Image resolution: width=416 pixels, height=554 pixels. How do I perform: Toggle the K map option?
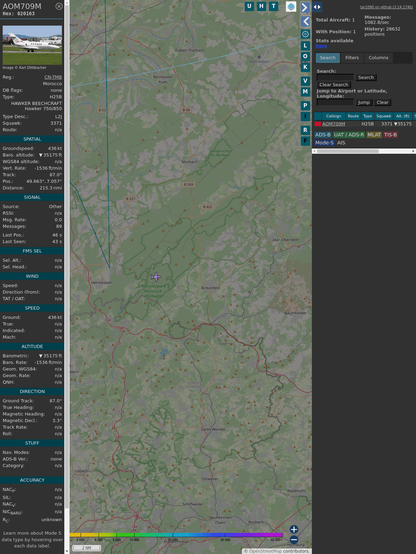point(305,67)
